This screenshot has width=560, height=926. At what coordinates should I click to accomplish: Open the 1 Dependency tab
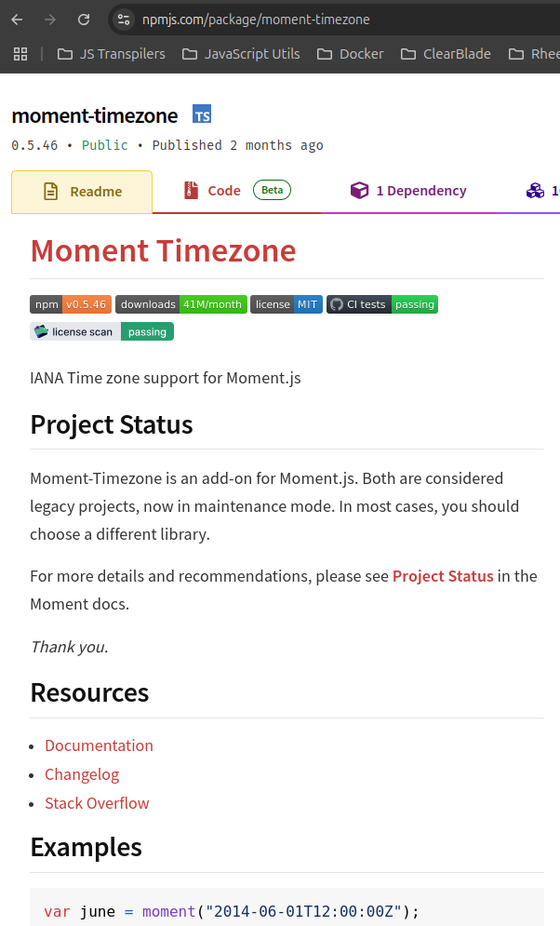pyautogui.click(x=408, y=191)
